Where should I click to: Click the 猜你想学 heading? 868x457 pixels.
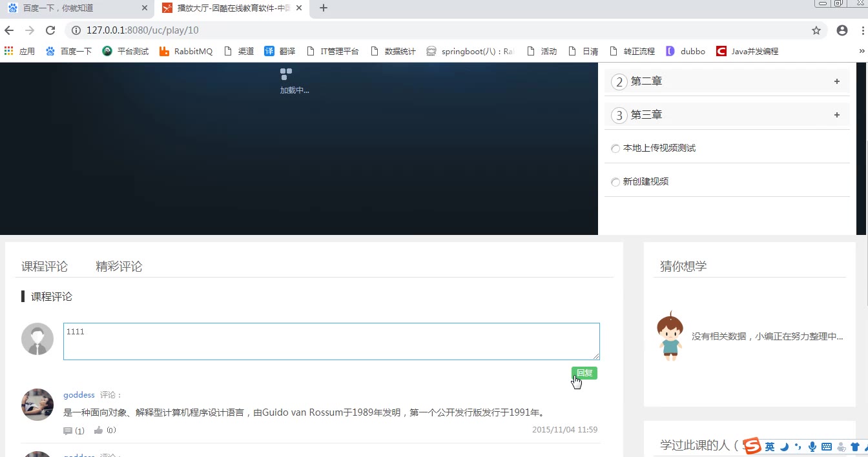(683, 267)
